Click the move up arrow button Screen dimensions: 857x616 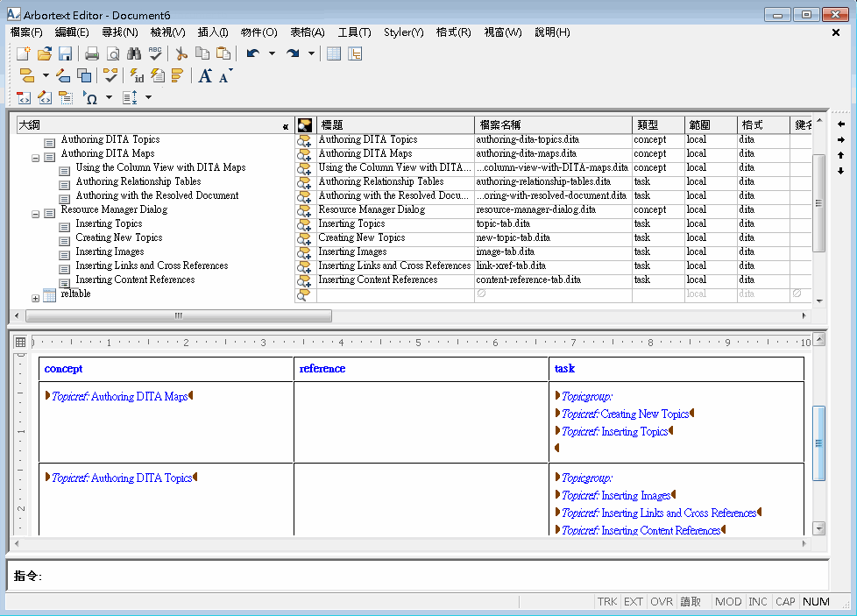(840, 155)
